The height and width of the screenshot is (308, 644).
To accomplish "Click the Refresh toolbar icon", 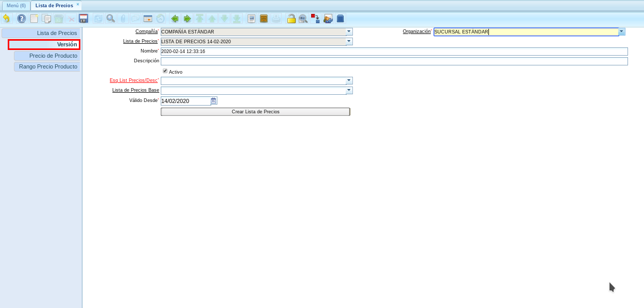I will (x=98, y=19).
